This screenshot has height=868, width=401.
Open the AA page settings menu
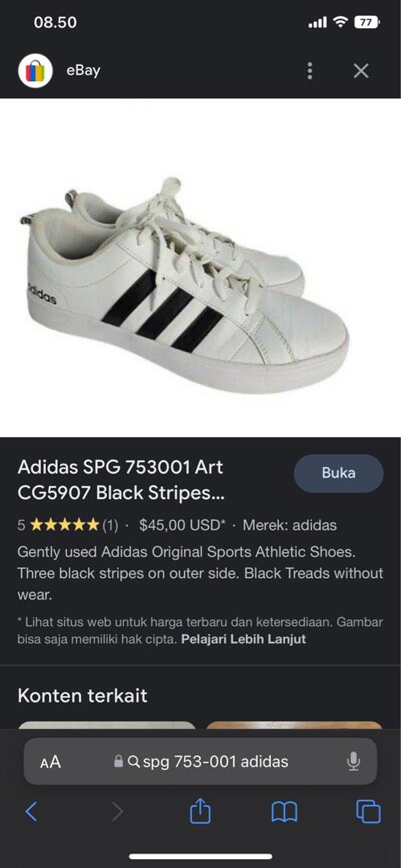51,762
